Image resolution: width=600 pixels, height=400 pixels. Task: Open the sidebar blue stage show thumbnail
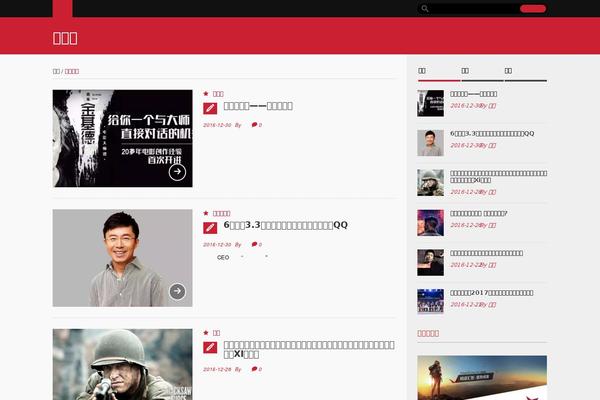[x=430, y=302]
